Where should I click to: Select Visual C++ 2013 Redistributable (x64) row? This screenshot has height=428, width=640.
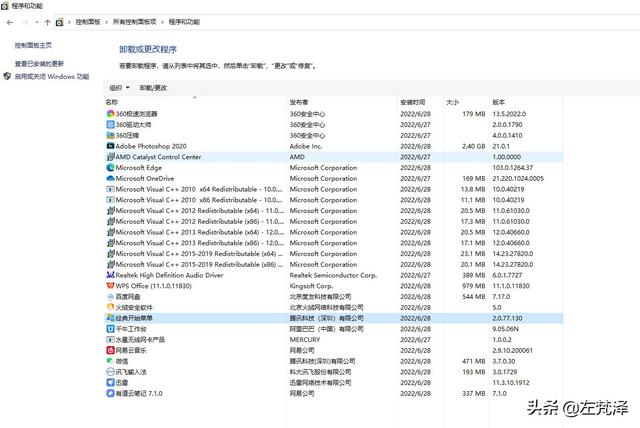coord(334,232)
